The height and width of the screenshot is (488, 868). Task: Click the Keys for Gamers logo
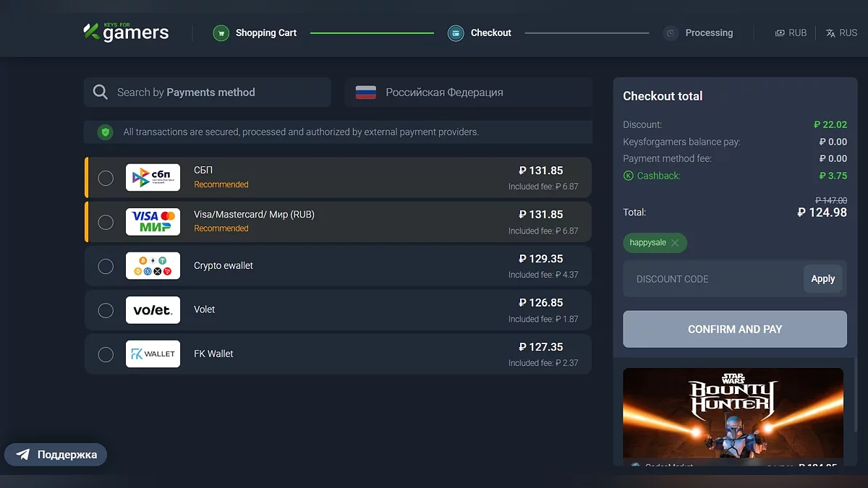126,33
